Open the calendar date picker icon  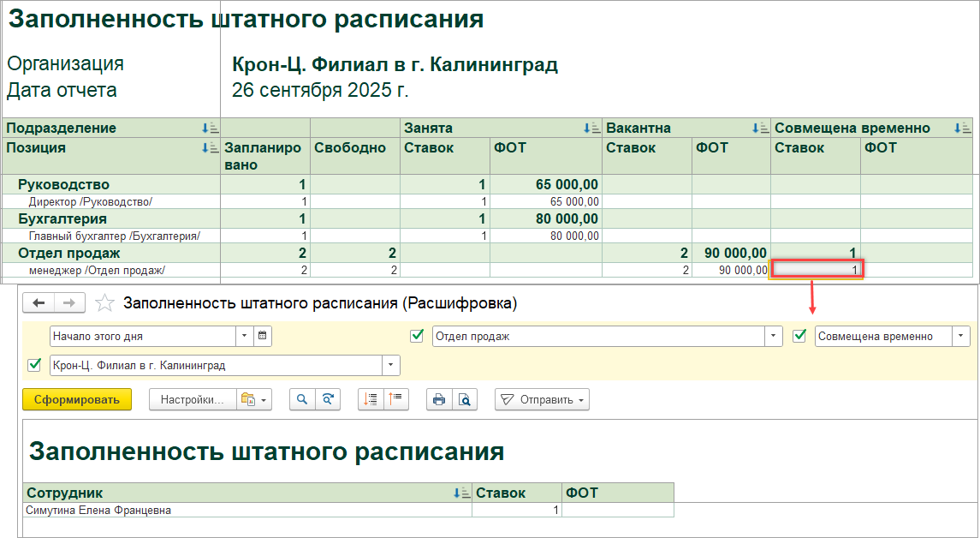pyautogui.click(x=263, y=337)
